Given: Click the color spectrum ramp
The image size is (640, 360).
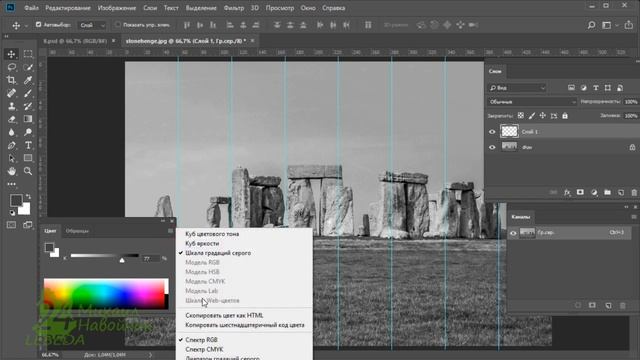Looking at the screenshot, I should click(106, 294).
